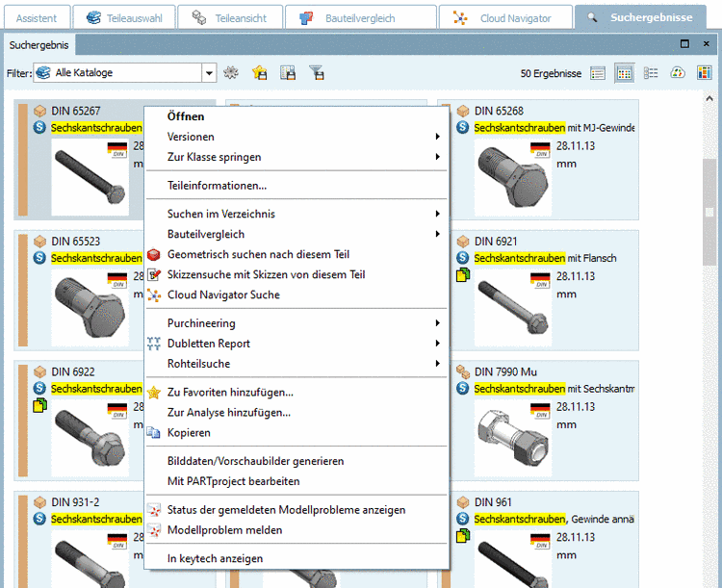Expand the Bauteilvergleich context submenu
The width and height of the screenshot is (722, 588).
[297, 235]
